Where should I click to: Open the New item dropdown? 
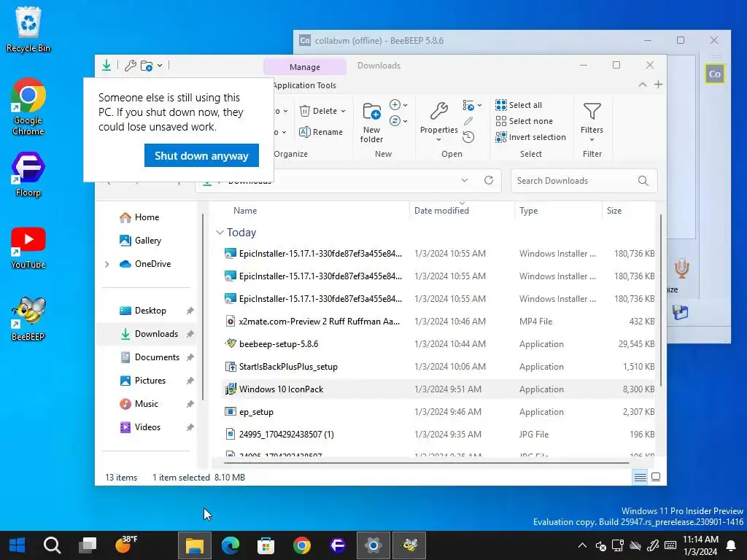point(398,105)
